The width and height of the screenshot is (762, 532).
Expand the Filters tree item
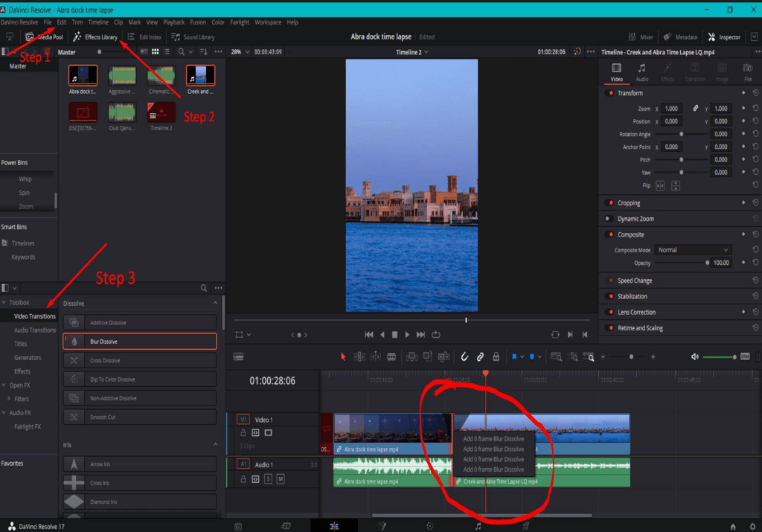(x=9, y=399)
